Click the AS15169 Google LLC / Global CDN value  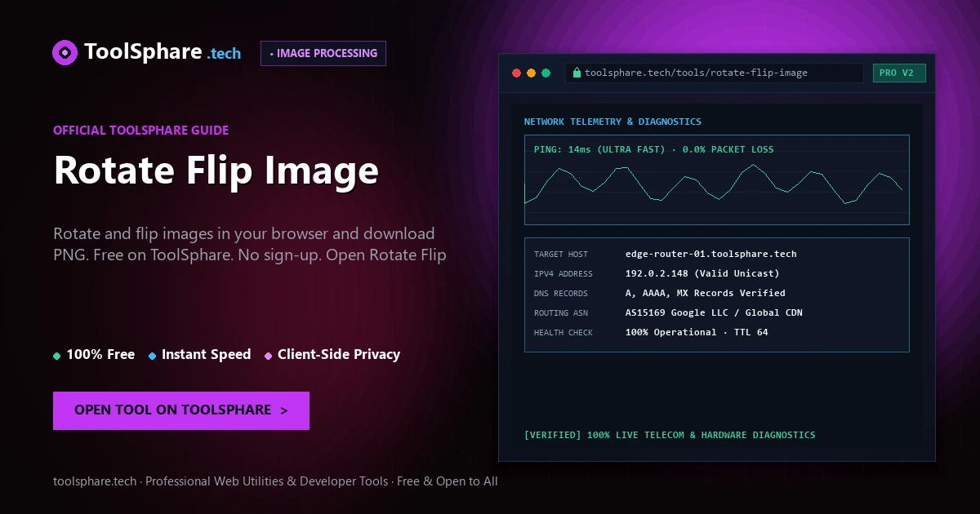(x=714, y=312)
